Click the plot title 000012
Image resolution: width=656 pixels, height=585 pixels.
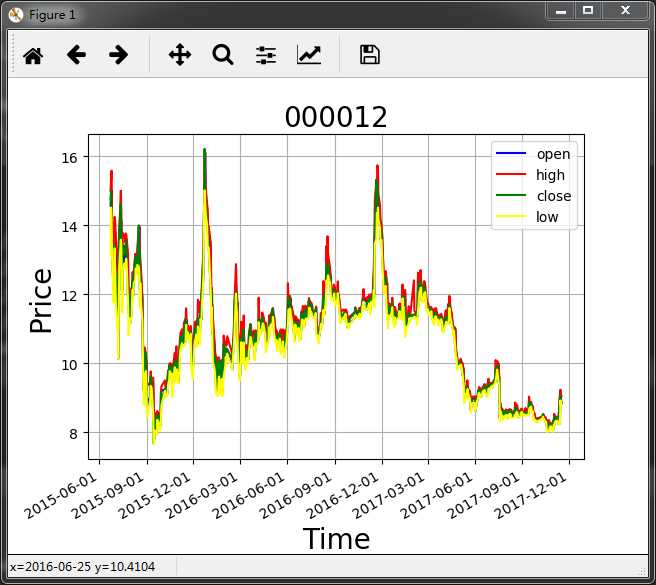point(336,117)
